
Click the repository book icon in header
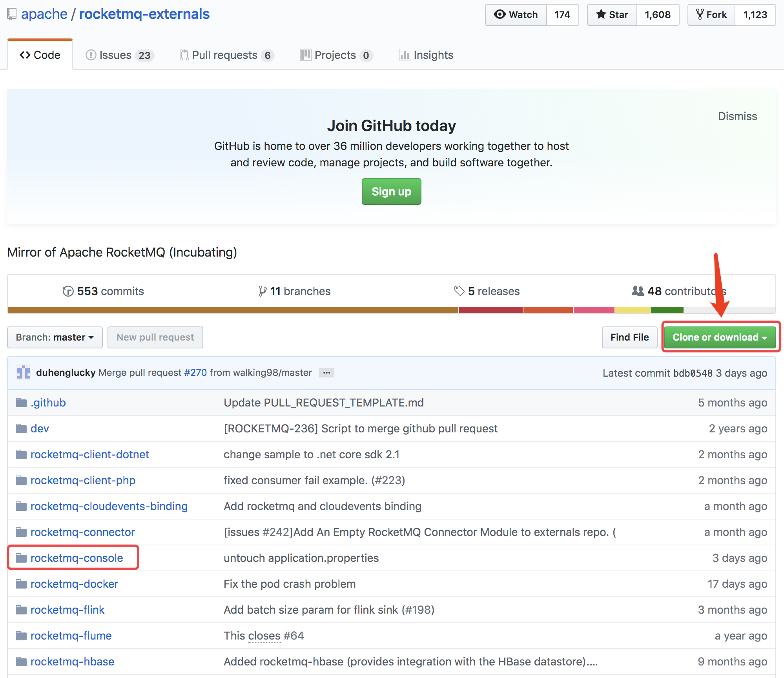coord(11,14)
